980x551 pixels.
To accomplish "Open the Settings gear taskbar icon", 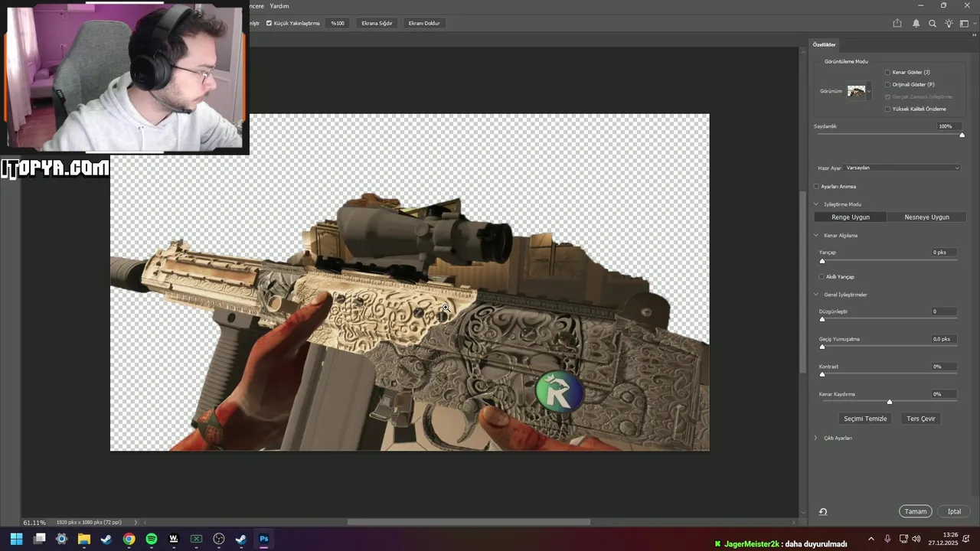I will 62,539.
